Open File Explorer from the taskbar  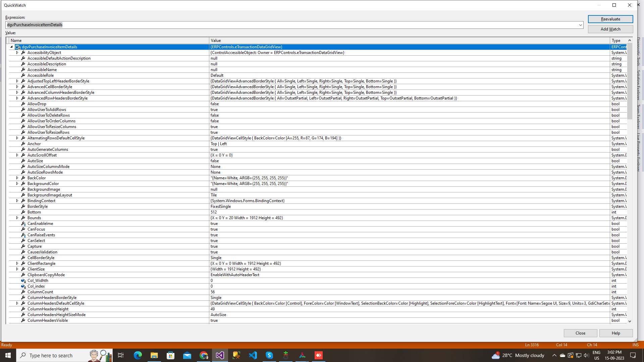(154, 355)
